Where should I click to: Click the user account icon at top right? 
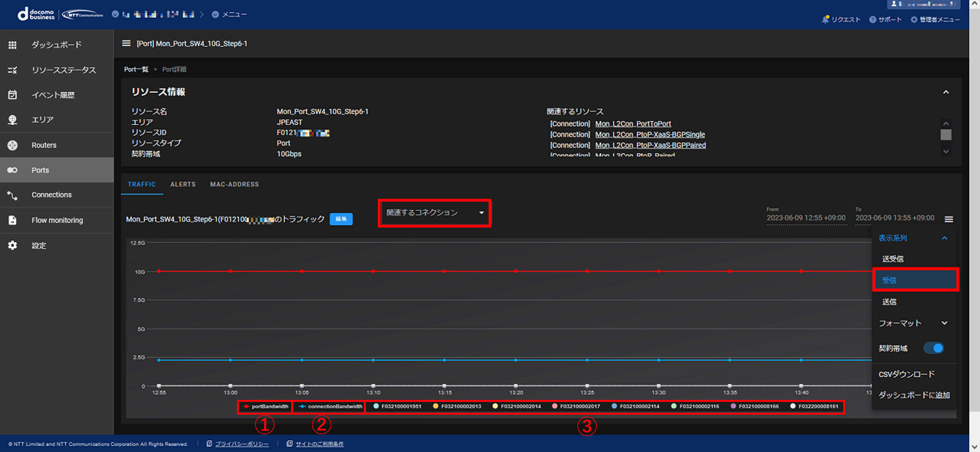(894, 4)
